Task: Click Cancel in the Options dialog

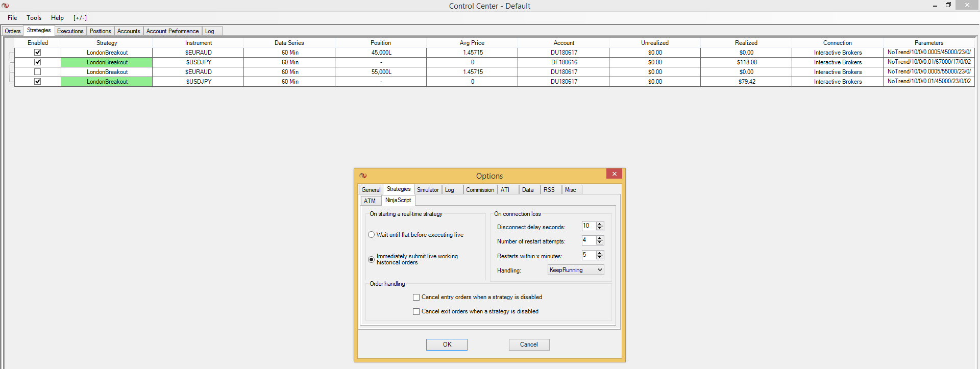Action: [529, 345]
